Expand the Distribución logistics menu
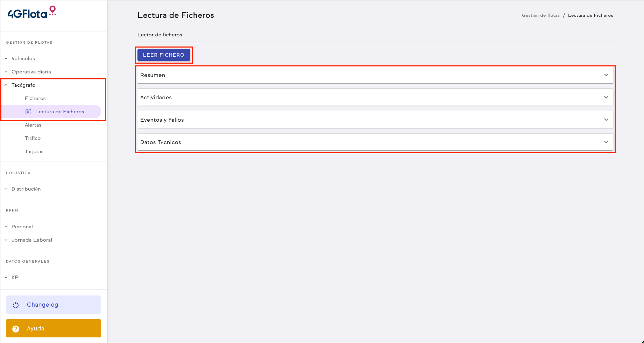The width and height of the screenshot is (644, 343). (x=26, y=189)
